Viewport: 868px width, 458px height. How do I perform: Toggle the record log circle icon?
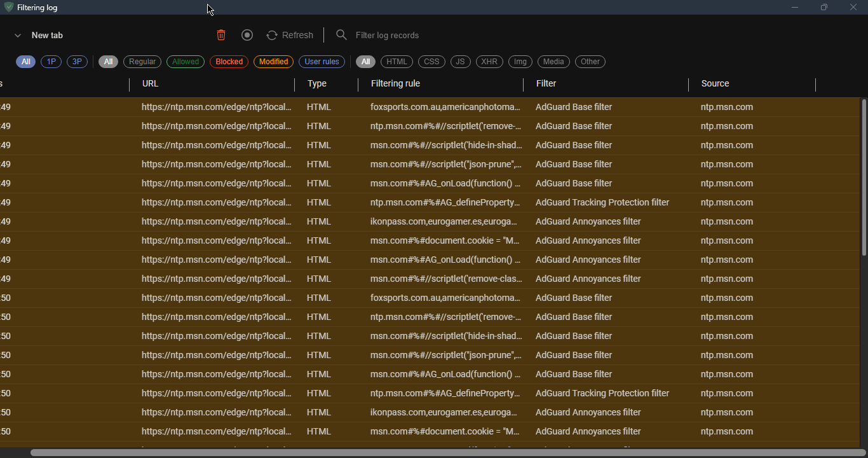(x=247, y=35)
